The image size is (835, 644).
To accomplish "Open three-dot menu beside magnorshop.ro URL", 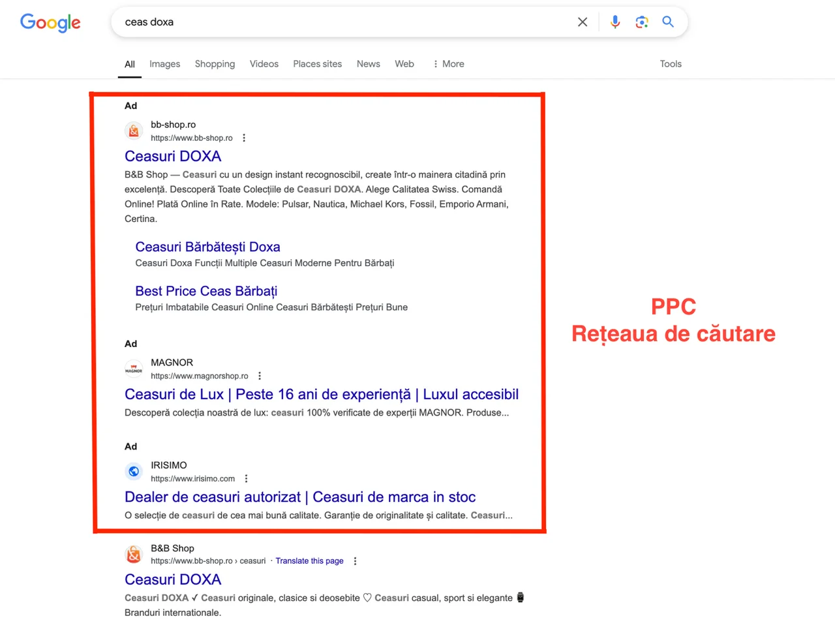I will [260, 376].
